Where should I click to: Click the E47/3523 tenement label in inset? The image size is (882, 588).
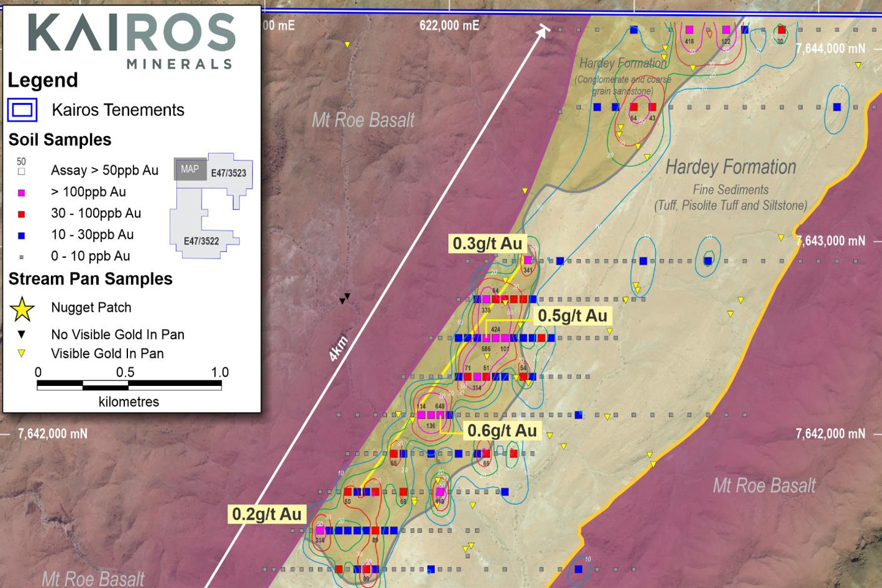(x=228, y=173)
